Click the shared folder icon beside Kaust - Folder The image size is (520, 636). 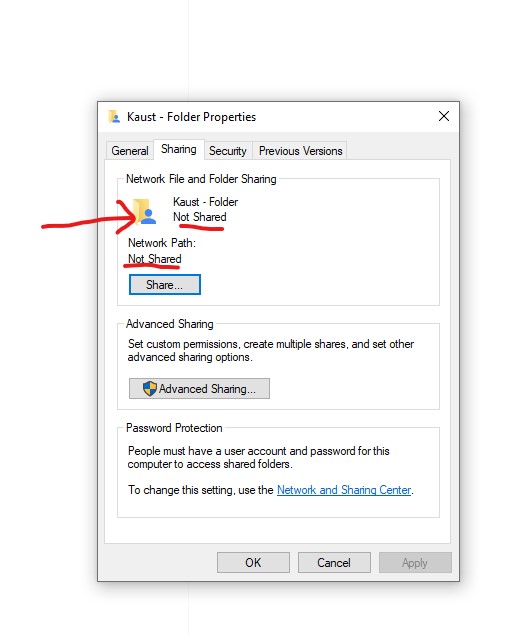[x=144, y=211]
